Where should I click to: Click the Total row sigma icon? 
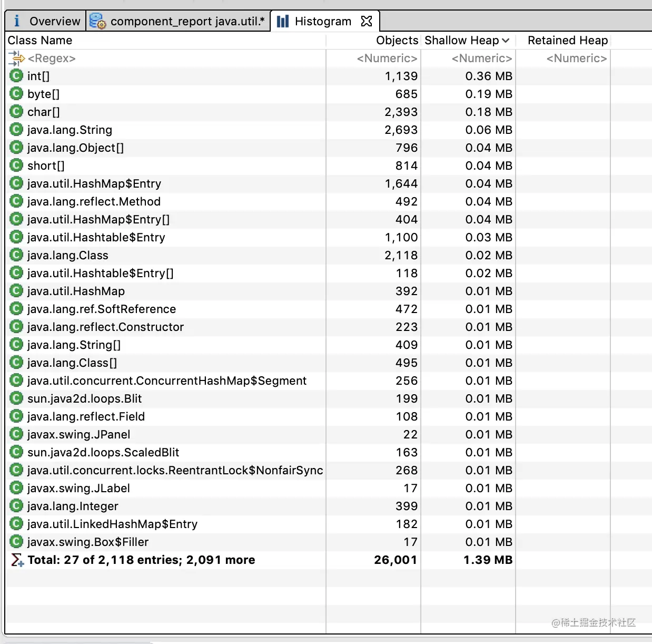tap(17, 560)
